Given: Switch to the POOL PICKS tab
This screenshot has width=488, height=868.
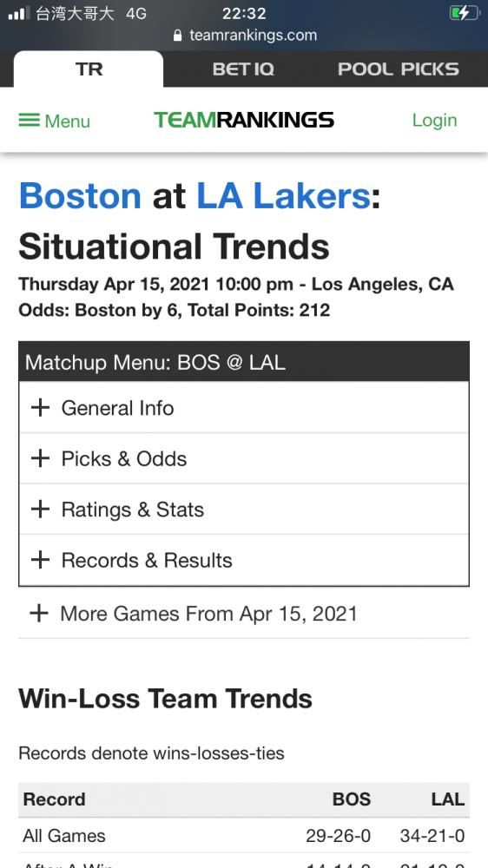Looking at the screenshot, I should [399, 69].
